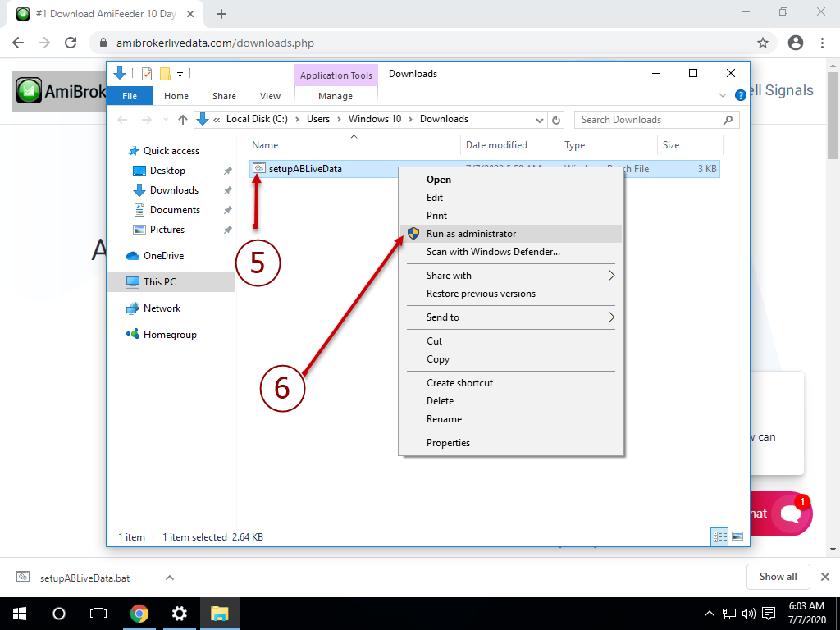Screen dimensions: 840x630
Task: Expand the Explorer ribbon chevron
Action: coord(722,95)
